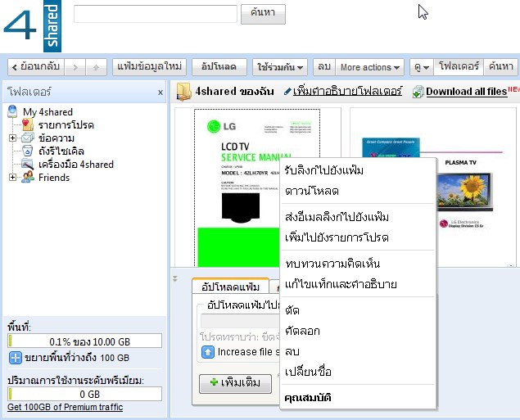
Task: Click the Download all files icon
Action: [418, 92]
